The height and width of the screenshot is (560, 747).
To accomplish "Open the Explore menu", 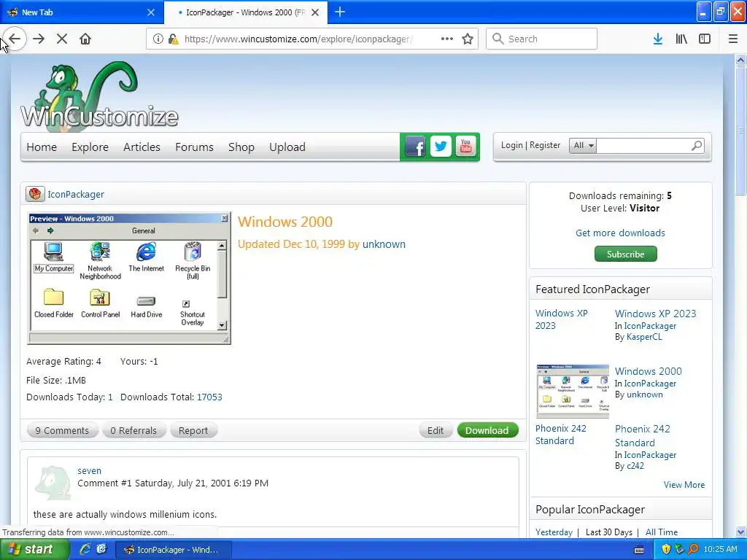I will pyautogui.click(x=90, y=147).
